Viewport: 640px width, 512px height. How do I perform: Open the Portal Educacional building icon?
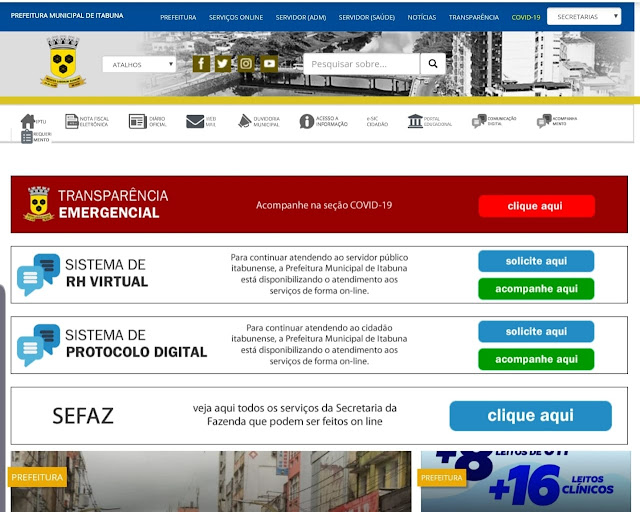click(415, 121)
